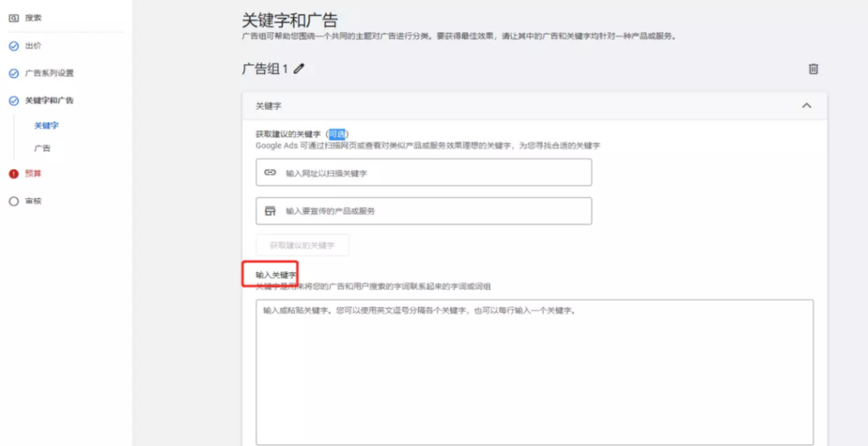Viewport: 868px width, 446px height.
Task: Select 关键字和广告 step in sidebar
Action: (49, 100)
